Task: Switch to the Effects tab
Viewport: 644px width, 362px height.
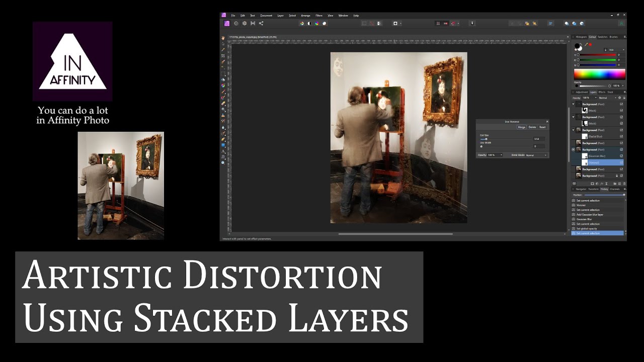Action: [602, 92]
